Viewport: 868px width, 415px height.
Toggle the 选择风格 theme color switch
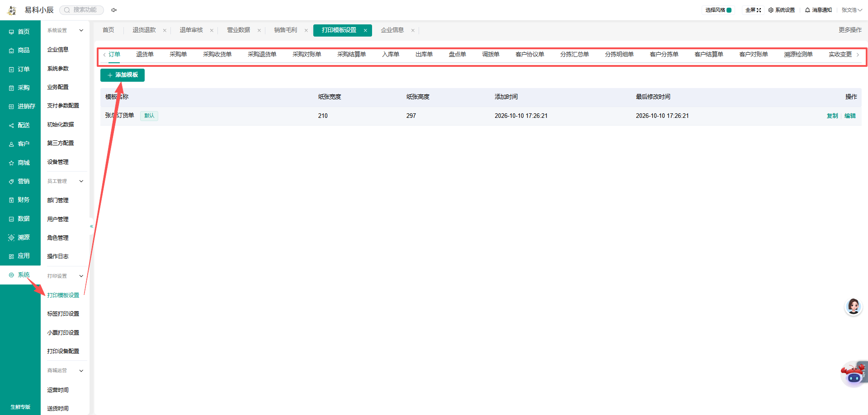point(718,10)
